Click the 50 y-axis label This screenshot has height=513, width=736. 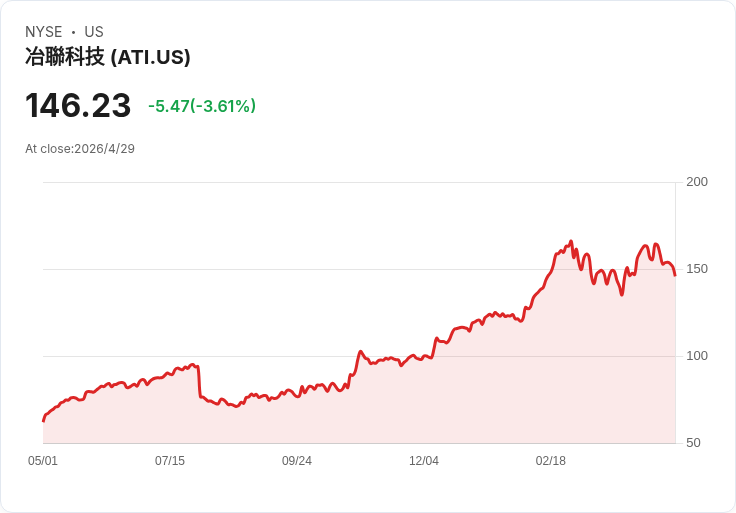click(693, 443)
